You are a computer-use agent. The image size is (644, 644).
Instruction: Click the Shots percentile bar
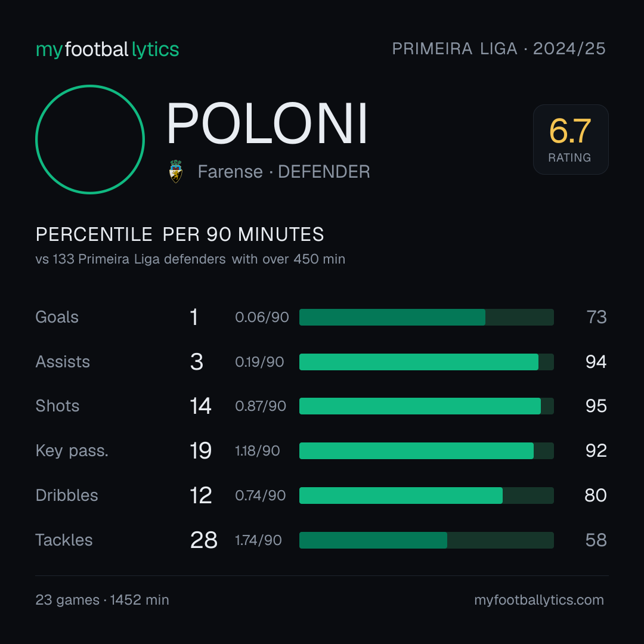[x=426, y=406]
